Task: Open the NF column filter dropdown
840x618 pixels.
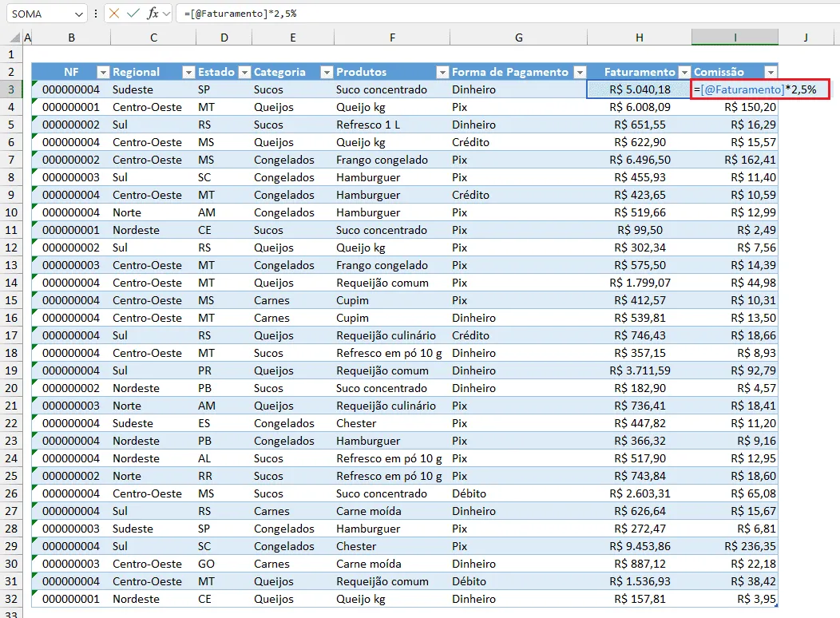Action: (x=103, y=73)
